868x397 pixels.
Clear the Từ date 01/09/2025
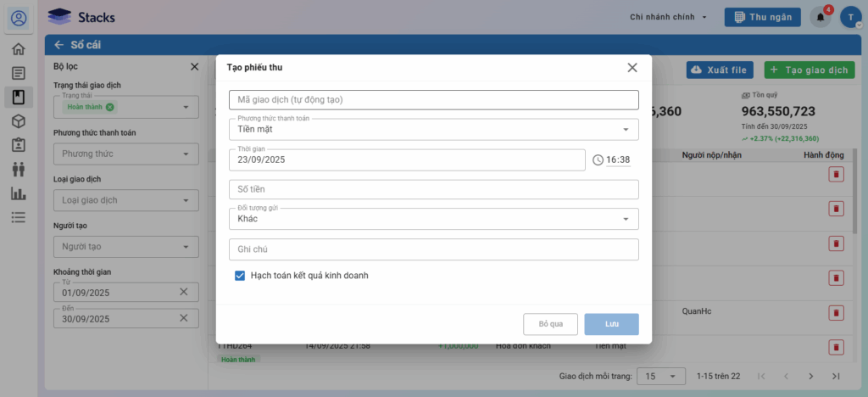pos(184,292)
